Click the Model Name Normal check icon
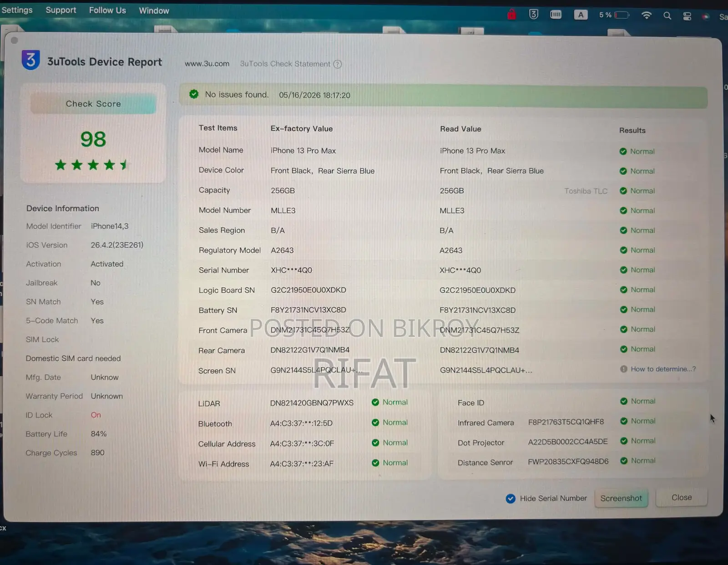 click(623, 152)
